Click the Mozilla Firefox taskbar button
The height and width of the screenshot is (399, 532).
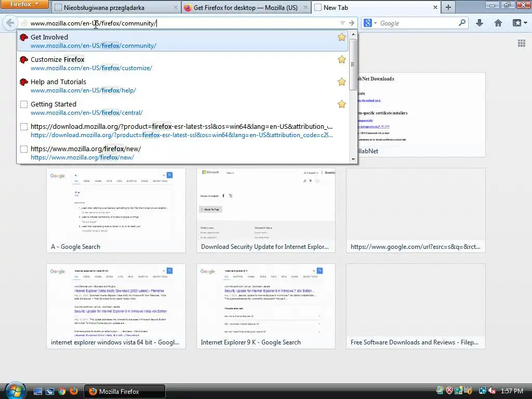(125, 391)
